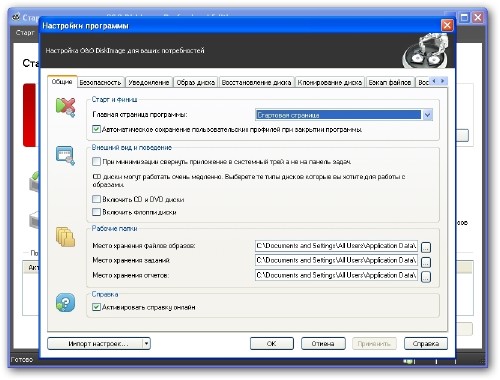Click the hard disk logo in header
The image size is (500, 380).
pos(425,51)
